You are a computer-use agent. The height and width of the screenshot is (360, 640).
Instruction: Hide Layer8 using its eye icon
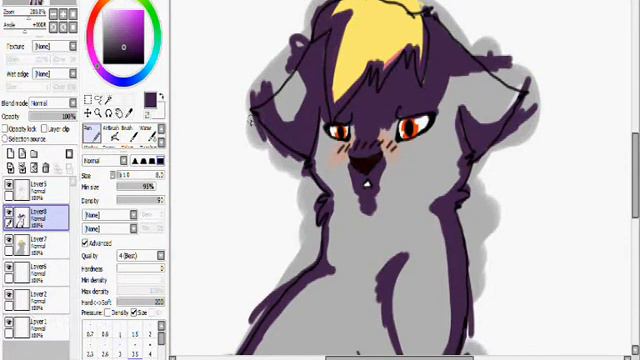pos(9,212)
